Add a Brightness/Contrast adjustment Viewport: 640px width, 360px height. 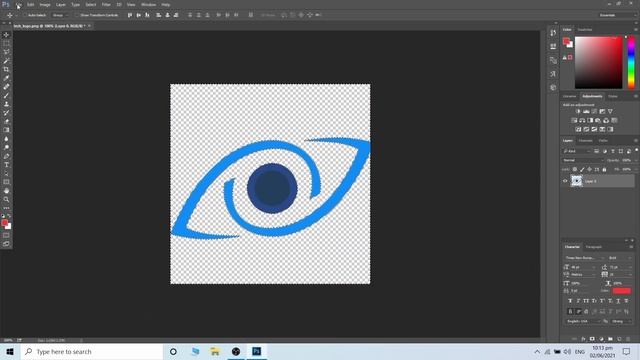(578, 111)
